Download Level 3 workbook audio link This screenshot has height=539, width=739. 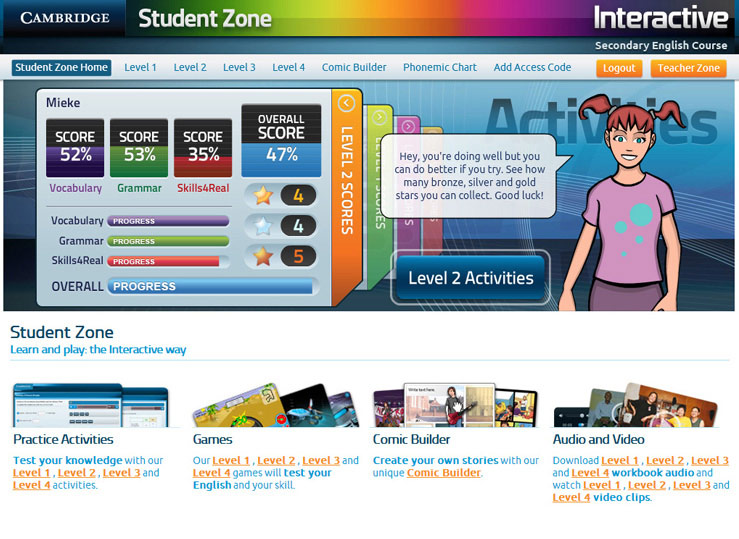pyautogui.click(x=710, y=460)
